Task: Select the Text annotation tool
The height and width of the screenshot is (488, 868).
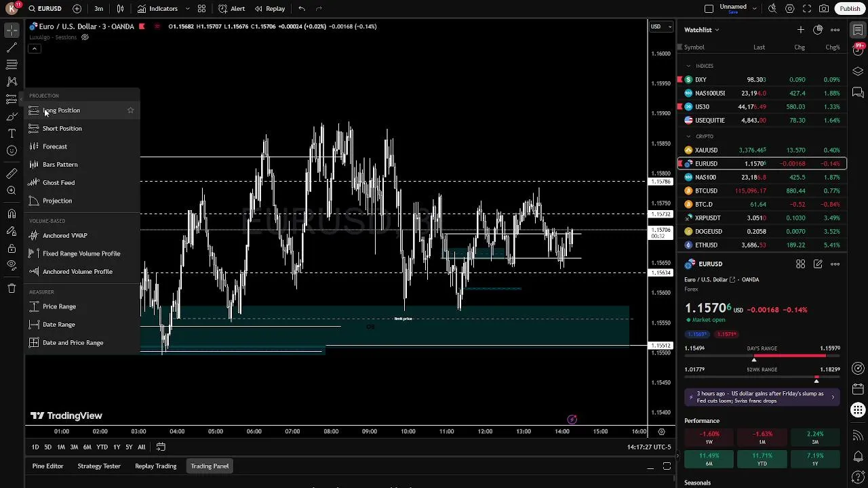Action: click(x=12, y=134)
